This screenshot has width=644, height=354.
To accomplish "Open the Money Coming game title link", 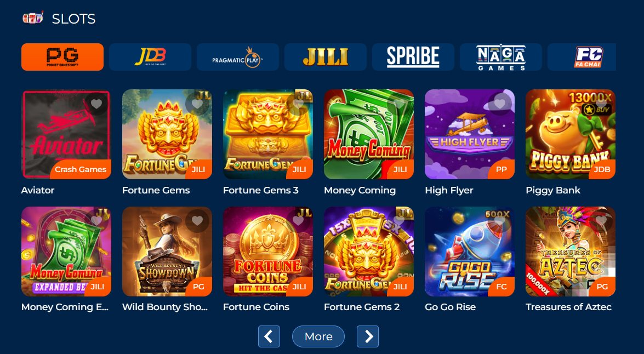I will tap(360, 190).
